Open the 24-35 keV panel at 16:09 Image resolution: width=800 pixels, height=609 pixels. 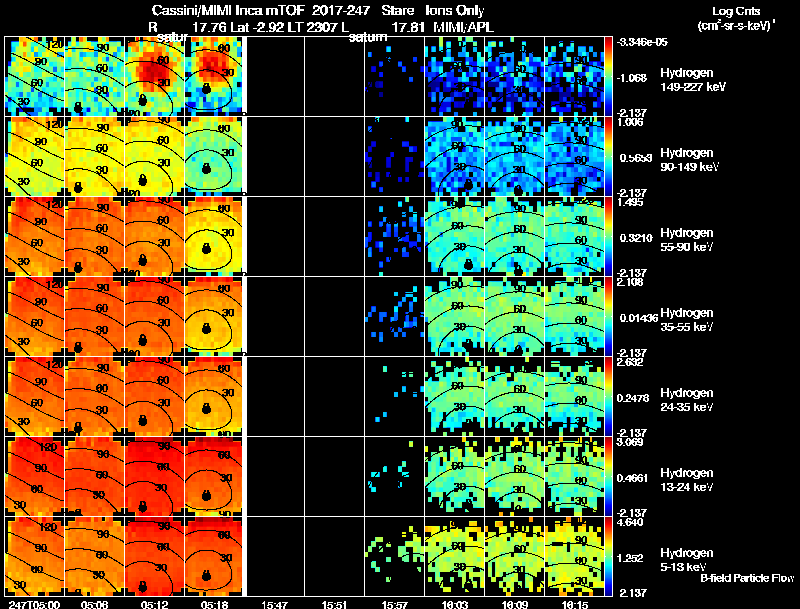515,396
